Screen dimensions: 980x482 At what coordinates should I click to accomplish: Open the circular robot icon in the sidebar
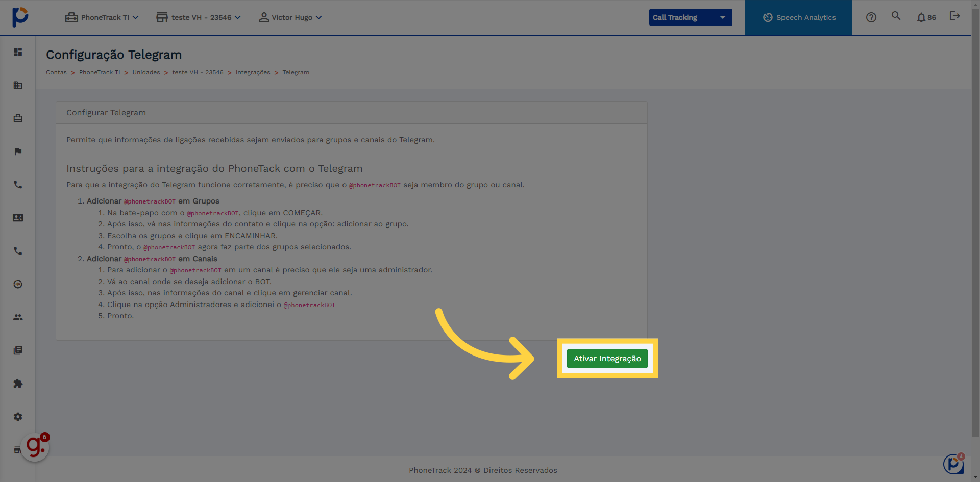tap(18, 284)
